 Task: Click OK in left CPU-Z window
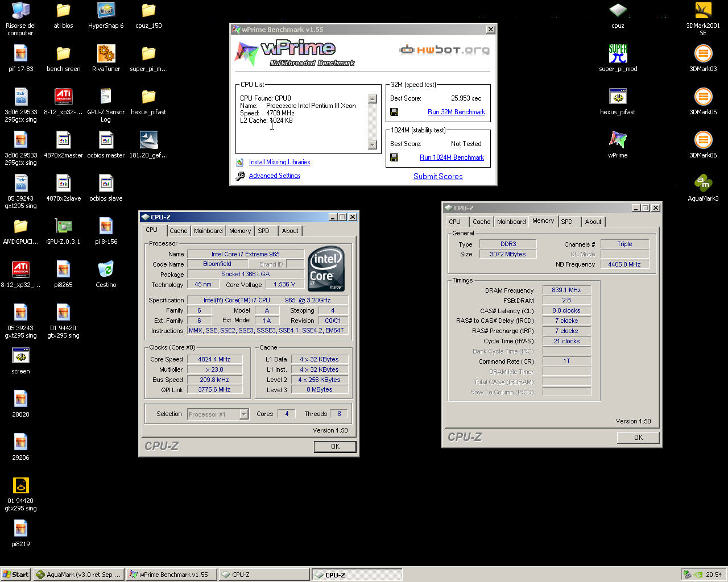click(335, 447)
